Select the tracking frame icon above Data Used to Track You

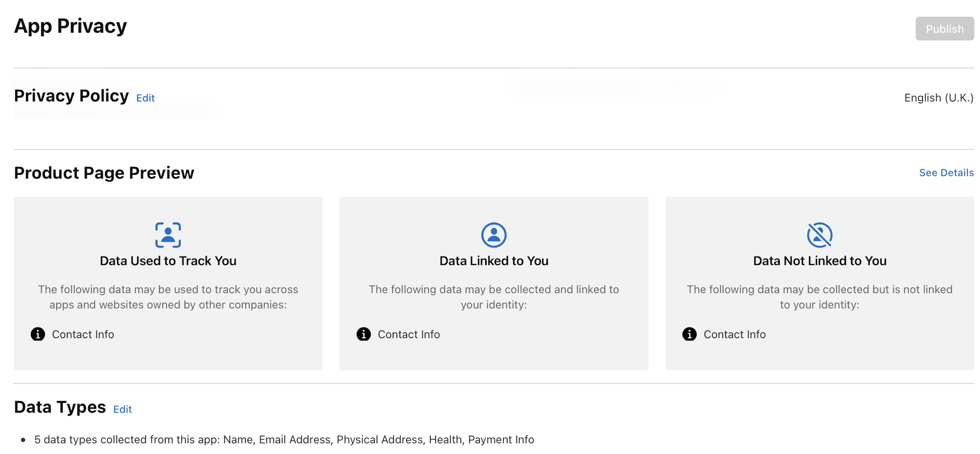coord(167,235)
